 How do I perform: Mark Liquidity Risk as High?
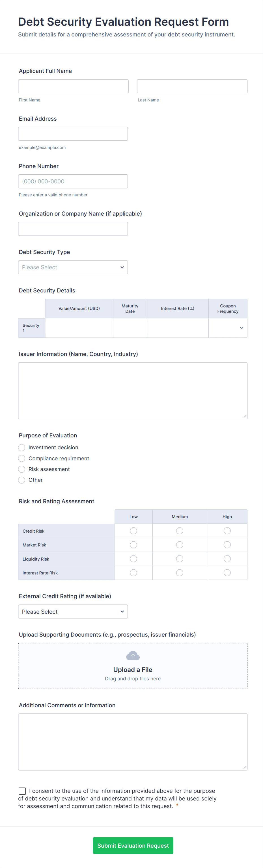(x=227, y=559)
